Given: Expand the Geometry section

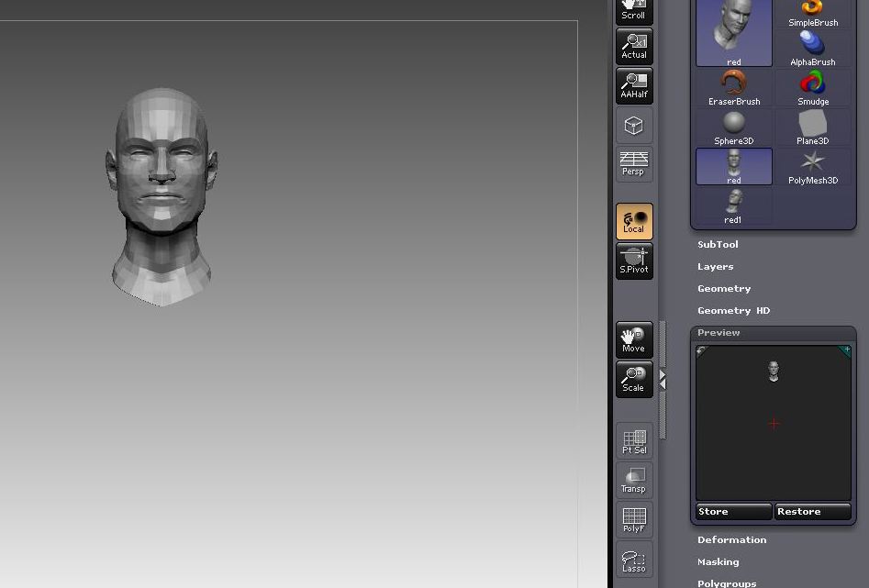Looking at the screenshot, I should tap(724, 289).
